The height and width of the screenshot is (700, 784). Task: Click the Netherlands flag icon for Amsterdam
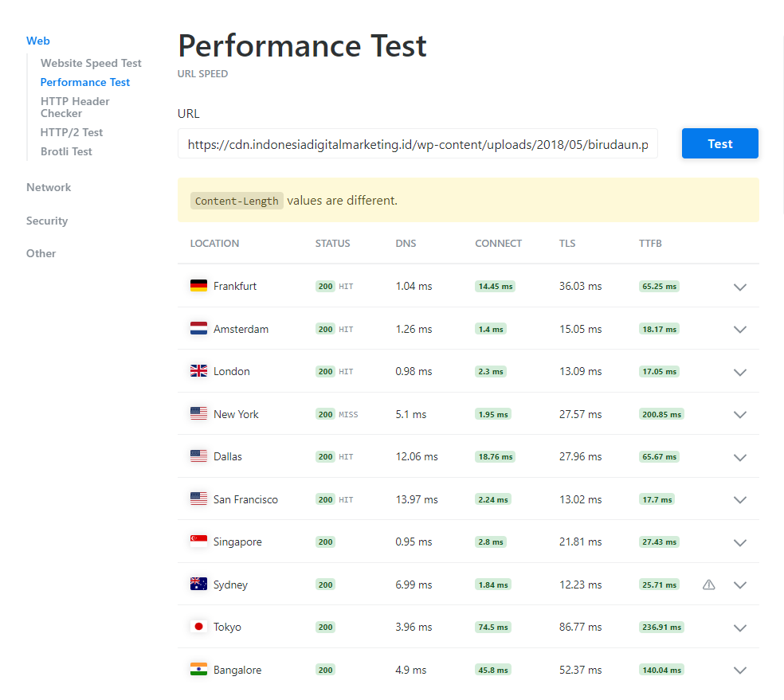tap(198, 329)
